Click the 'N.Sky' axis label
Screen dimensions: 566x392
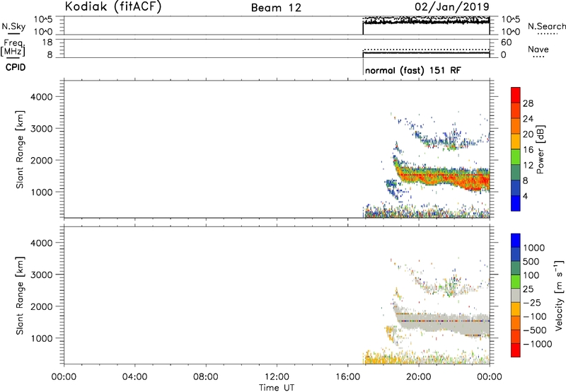pos(13,26)
